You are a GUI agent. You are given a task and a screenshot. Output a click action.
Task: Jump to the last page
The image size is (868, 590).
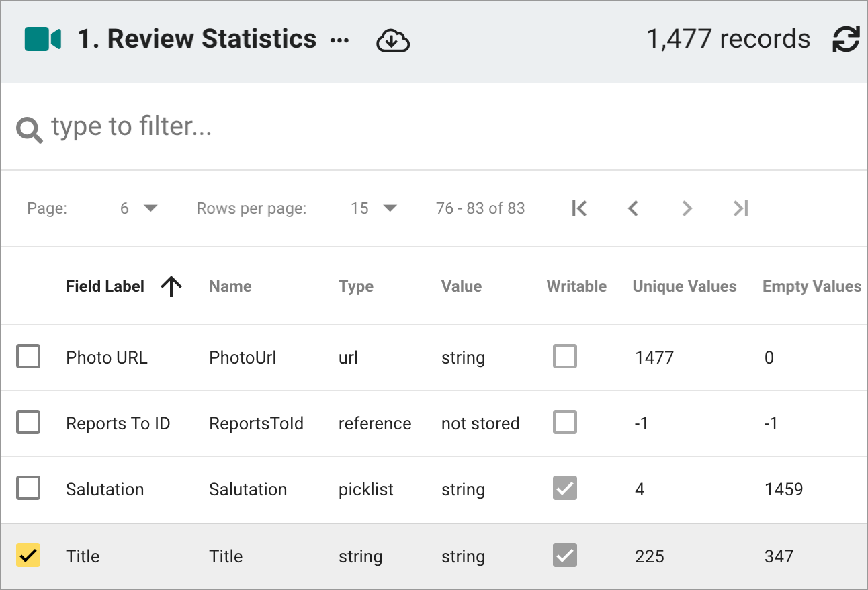[x=740, y=208]
